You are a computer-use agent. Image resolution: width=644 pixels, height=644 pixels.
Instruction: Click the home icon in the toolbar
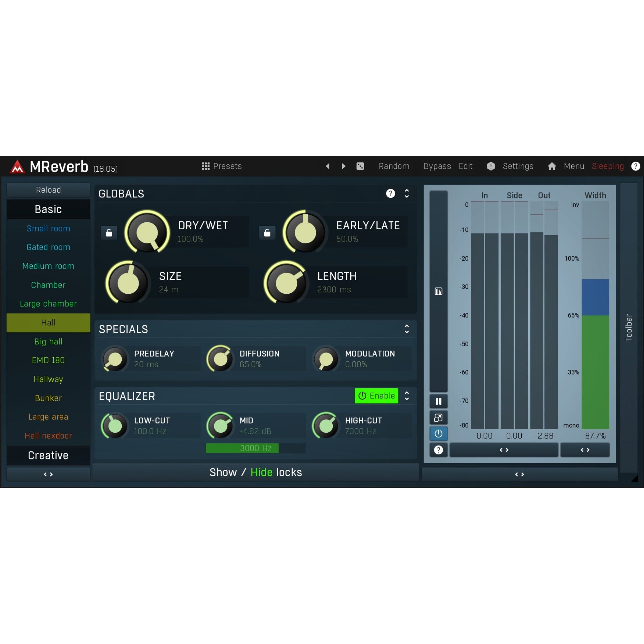552,166
